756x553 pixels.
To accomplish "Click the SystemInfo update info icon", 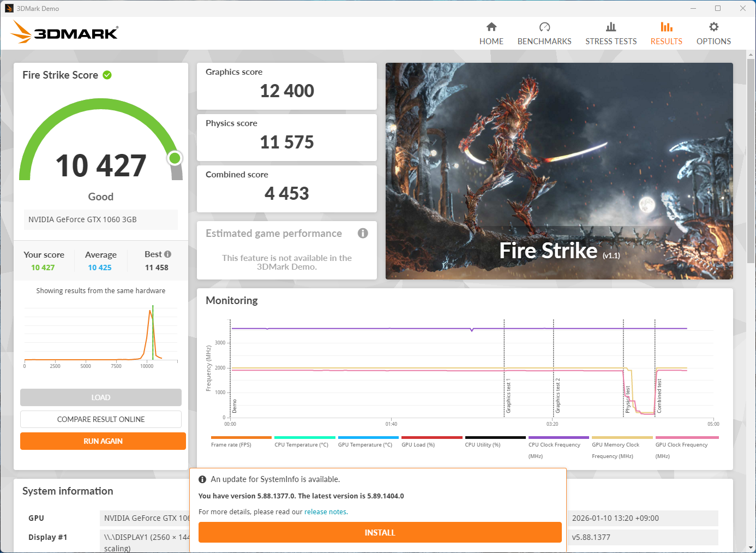I will pos(202,479).
